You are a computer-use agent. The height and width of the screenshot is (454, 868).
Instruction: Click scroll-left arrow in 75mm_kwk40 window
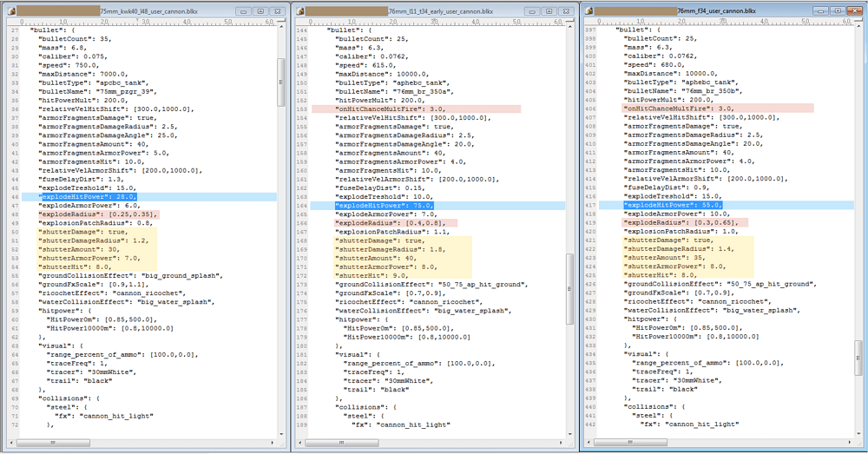[11, 443]
